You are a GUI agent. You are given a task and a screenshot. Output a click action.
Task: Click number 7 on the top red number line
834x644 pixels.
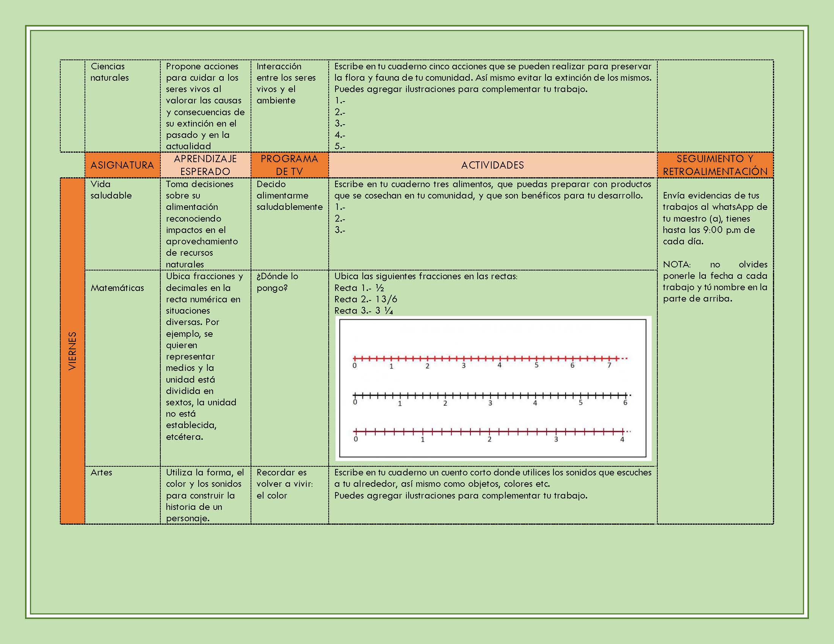(x=609, y=366)
